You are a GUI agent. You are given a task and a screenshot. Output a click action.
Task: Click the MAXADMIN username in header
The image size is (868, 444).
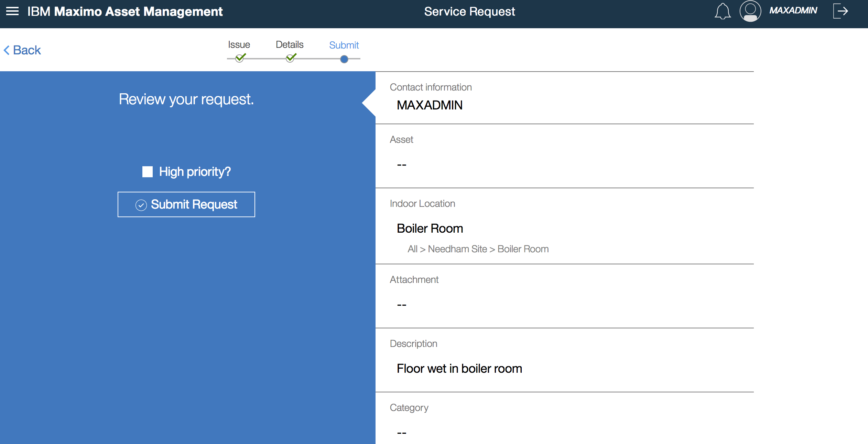[793, 11]
